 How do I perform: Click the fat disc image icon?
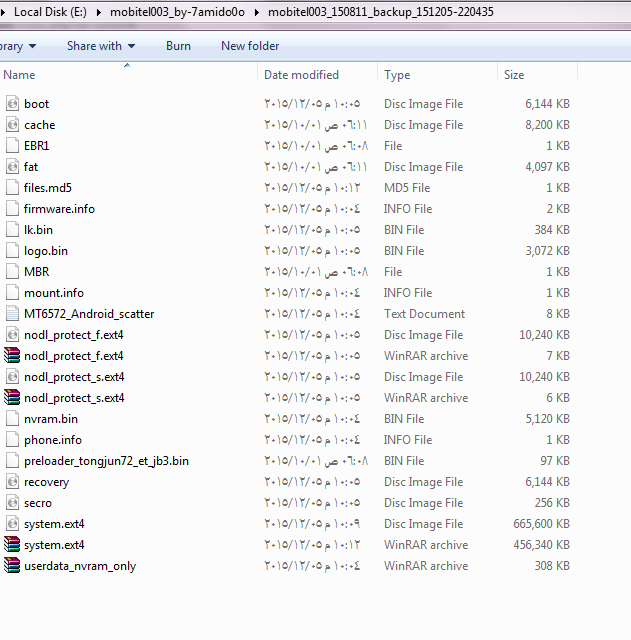pyautogui.click(x=13, y=167)
